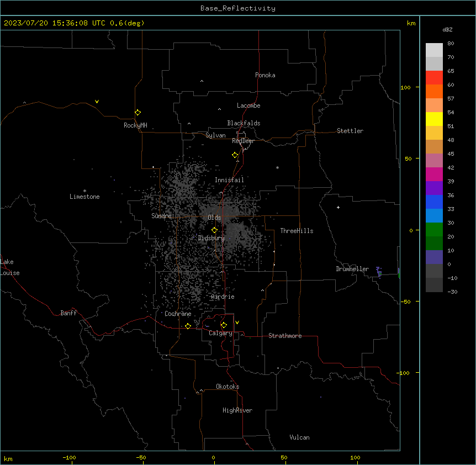Click the Sylvan label

point(215,135)
